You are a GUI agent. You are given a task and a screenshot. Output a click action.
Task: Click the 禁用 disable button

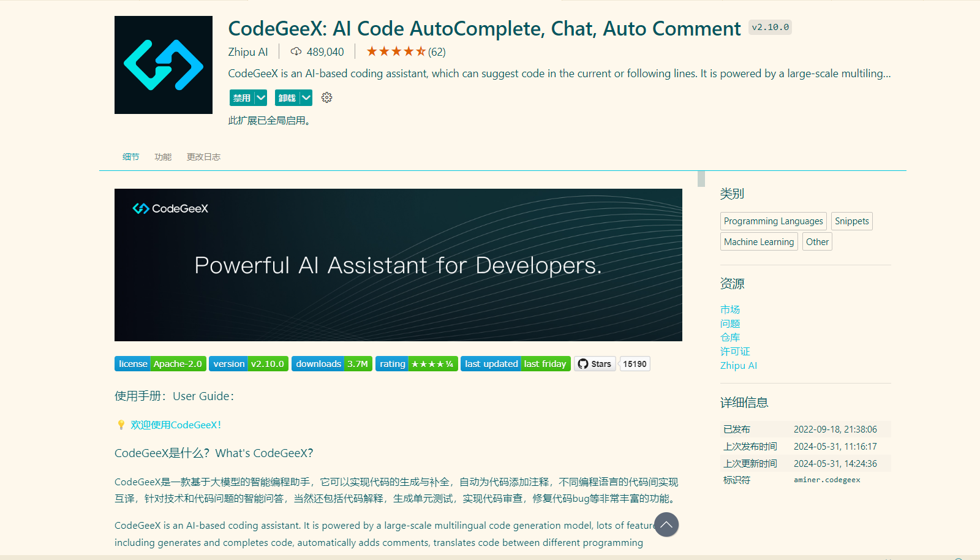click(242, 97)
